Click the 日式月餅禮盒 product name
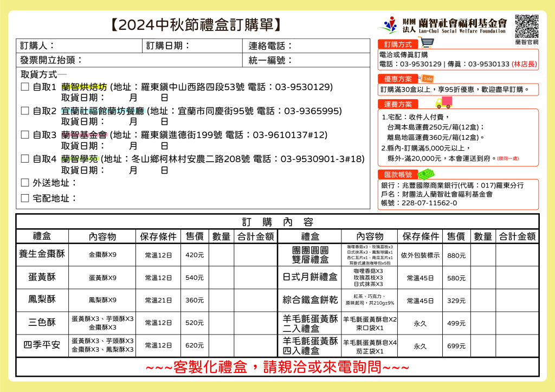The image size is (555, 392). 310,277
